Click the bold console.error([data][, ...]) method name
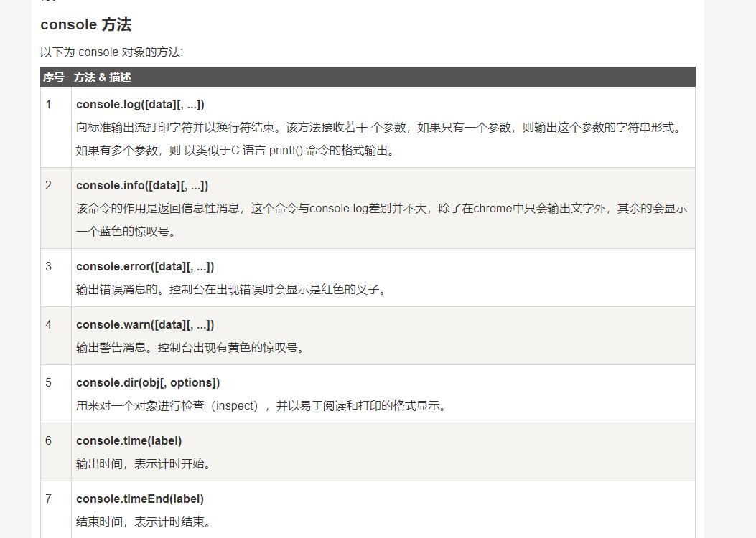756x538 pixels. click(x=145, y=267)
